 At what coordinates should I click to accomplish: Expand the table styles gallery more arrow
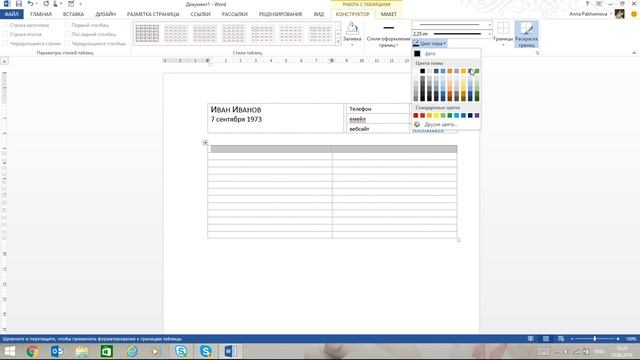pyautogui.click(x=338, y=42)
